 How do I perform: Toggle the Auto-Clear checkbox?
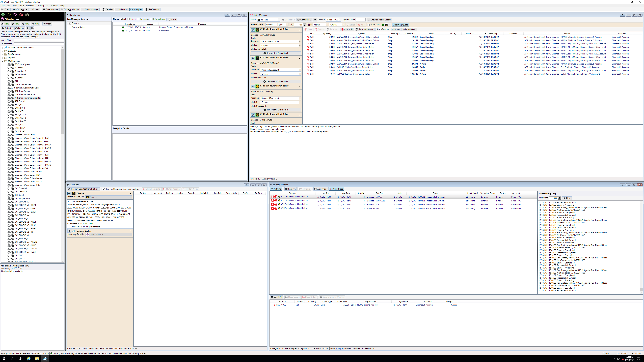point(368,25)
